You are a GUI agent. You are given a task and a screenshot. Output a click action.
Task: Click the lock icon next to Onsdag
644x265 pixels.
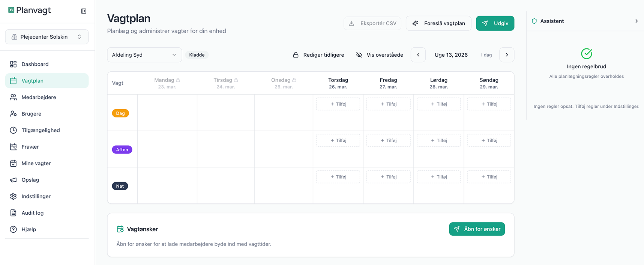point(294,80)
